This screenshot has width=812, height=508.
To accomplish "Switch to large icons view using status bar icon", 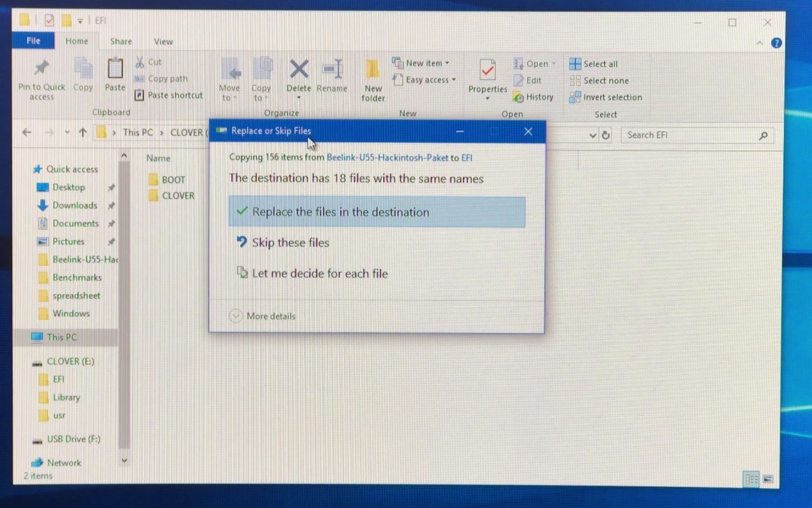I will pyautogui.click(x=768, y=479).
